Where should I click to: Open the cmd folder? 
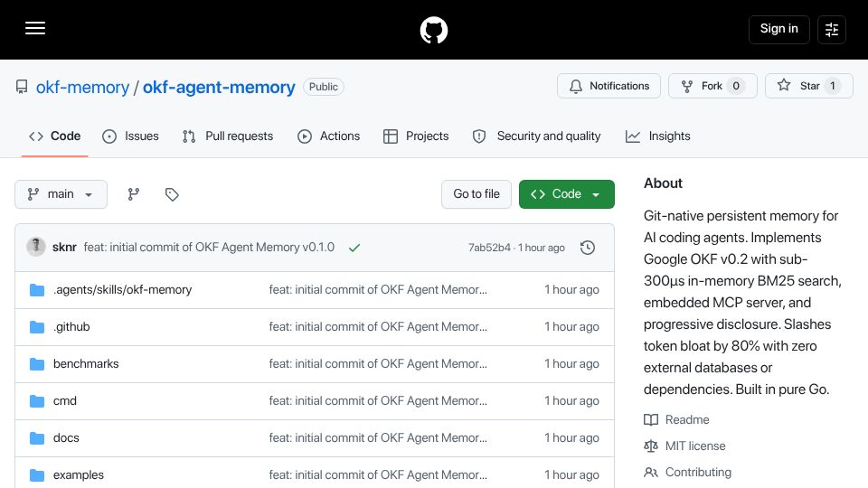[65, 401]
